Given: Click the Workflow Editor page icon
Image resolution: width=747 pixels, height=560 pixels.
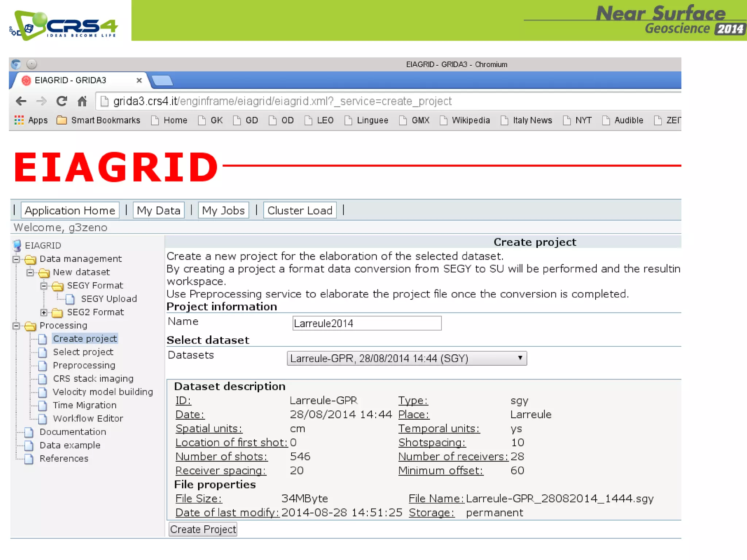Looking at the screenshot, I should 43,419.
